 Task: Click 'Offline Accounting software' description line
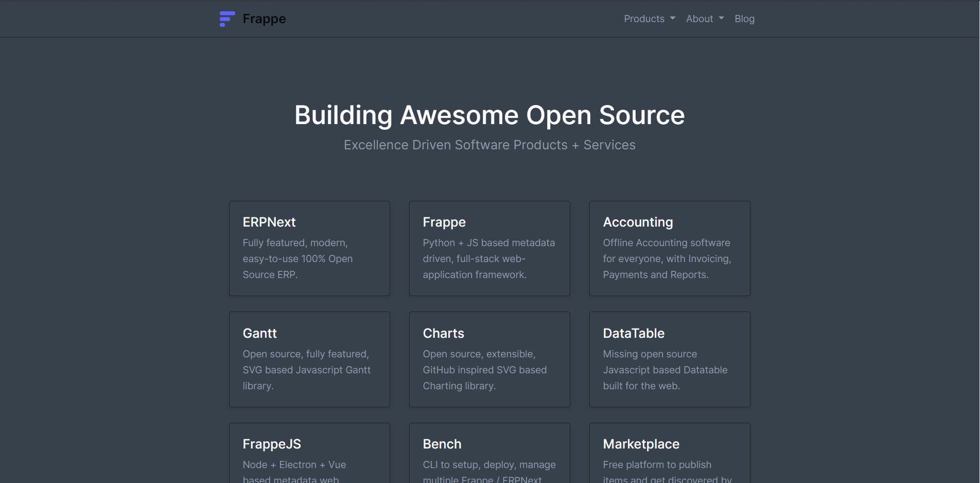click(667, 243)
